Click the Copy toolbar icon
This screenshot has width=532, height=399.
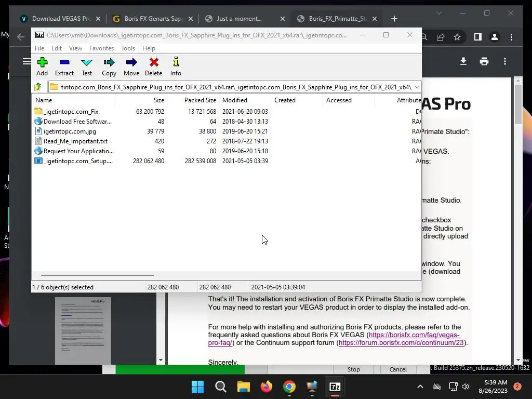(x=109, y=66)
